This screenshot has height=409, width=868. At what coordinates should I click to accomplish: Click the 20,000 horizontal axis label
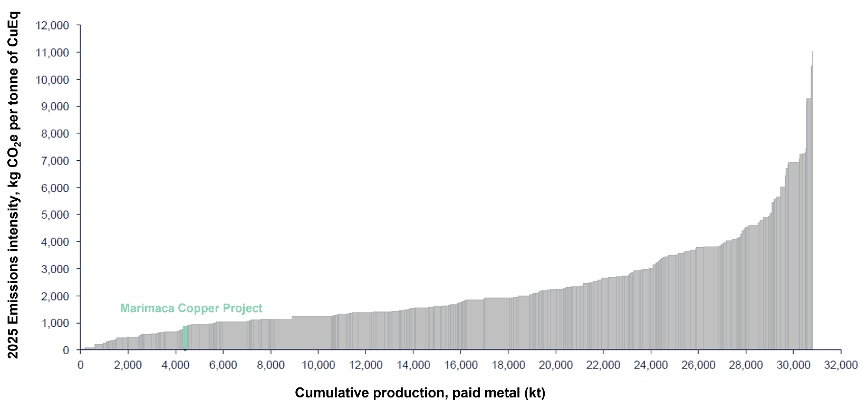tap(555, 365)
